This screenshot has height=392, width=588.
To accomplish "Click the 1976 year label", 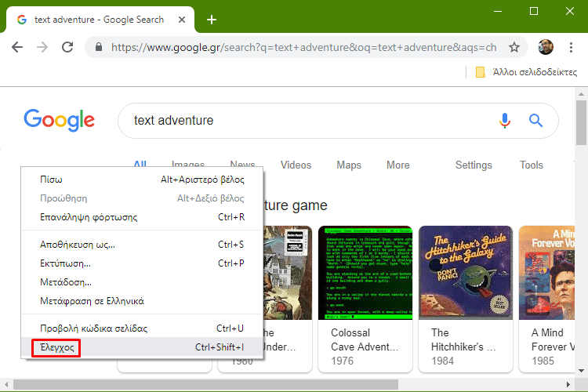I will 342,361.
